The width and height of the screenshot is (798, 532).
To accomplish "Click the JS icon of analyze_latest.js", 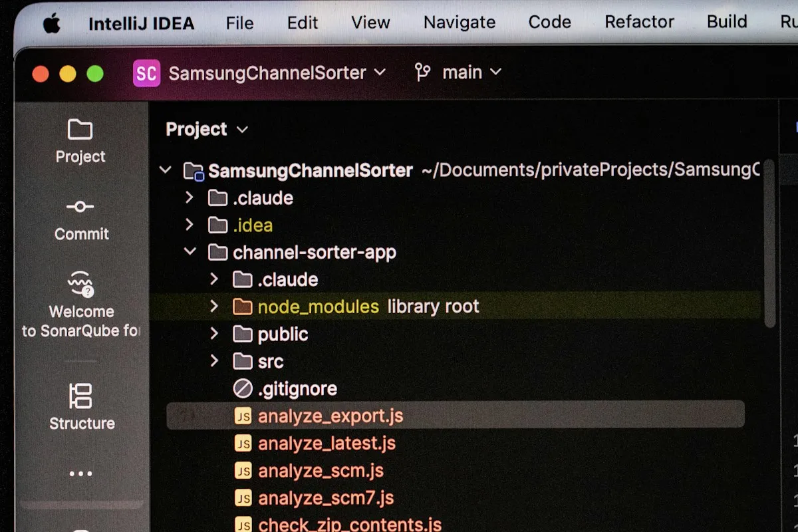I will [x=243, y=444].
